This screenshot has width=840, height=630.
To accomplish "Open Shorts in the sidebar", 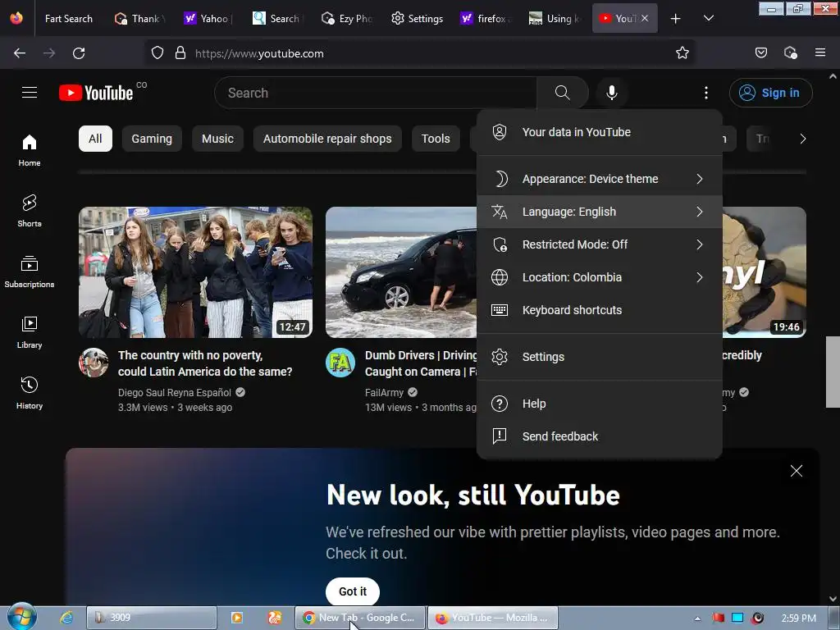I will (30, 211).
